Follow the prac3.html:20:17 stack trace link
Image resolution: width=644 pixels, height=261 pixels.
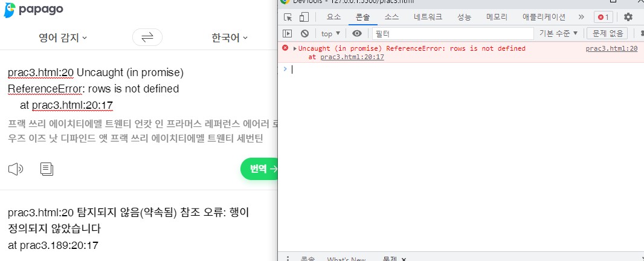352,57
